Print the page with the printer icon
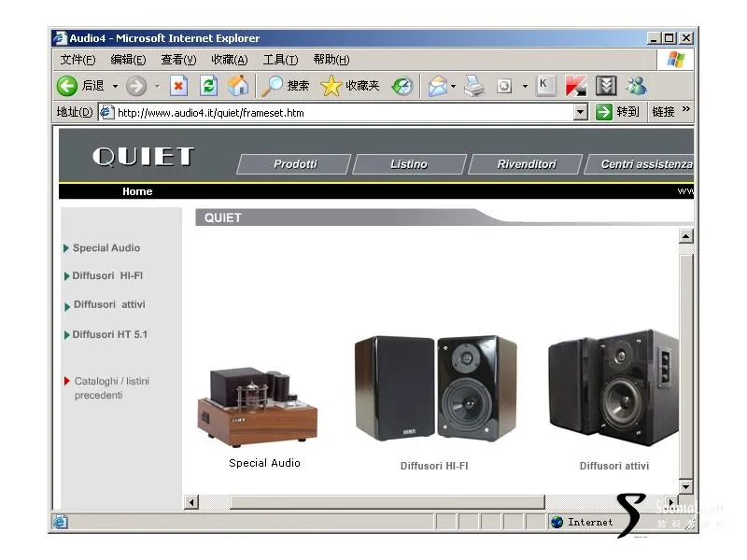The width and height of the screenshot is (747, 560). click(x=474, y=86)
